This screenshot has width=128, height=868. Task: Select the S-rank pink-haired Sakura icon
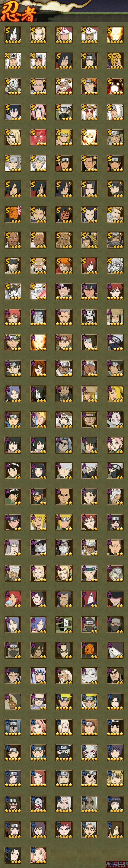coord(38,112)
